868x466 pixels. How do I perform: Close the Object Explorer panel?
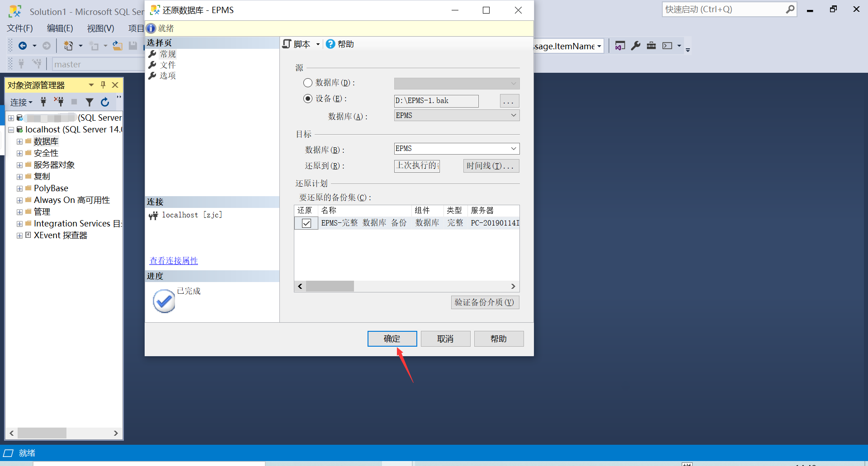point(115,85)
